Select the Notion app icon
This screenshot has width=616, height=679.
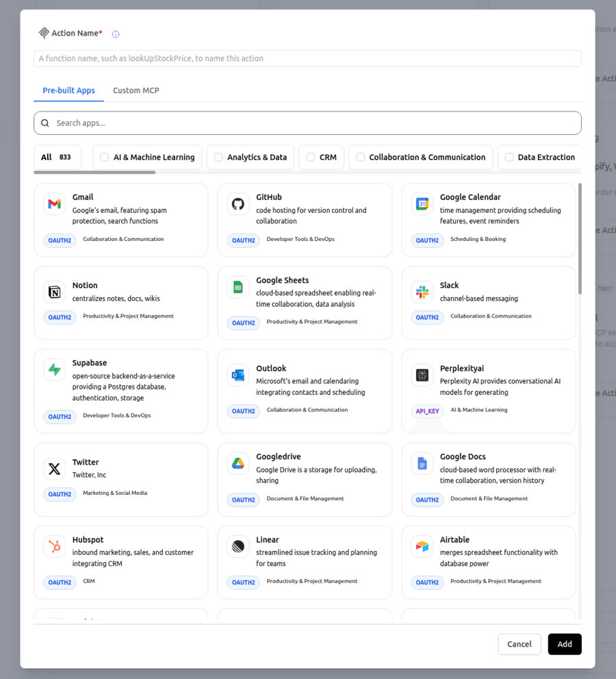(55, 292)
